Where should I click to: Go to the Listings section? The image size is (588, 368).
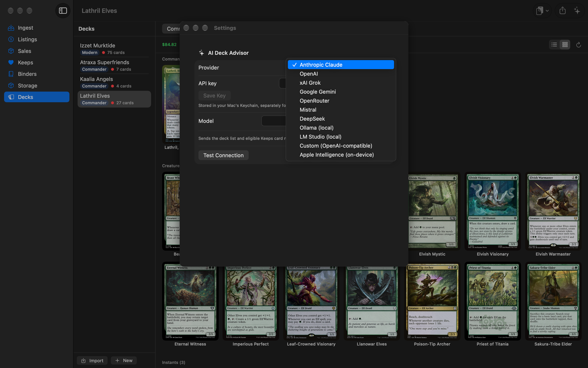tap(37, 39)
